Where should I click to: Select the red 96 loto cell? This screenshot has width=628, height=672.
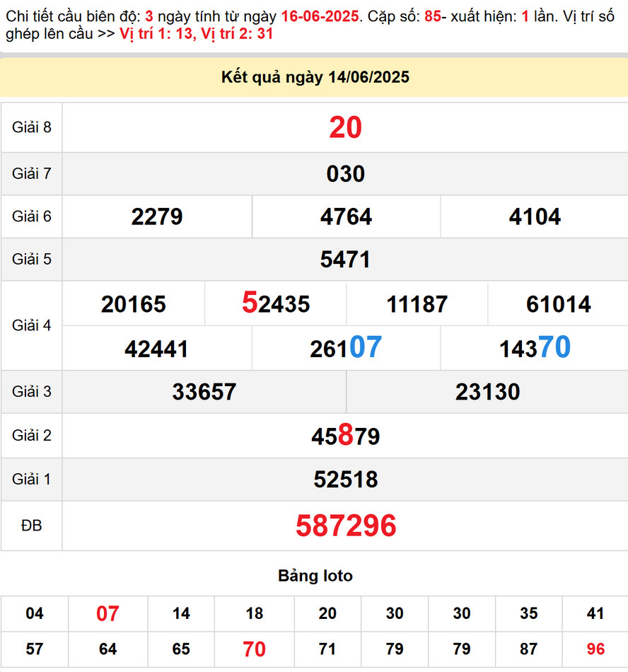click(595, 649)
